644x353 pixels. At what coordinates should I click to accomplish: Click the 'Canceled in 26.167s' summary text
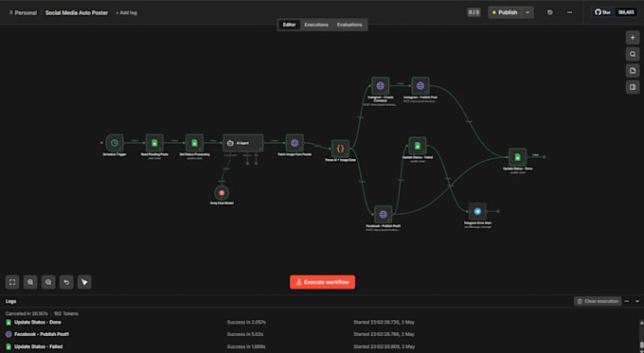pyautogui.click(x=27, y=313)
